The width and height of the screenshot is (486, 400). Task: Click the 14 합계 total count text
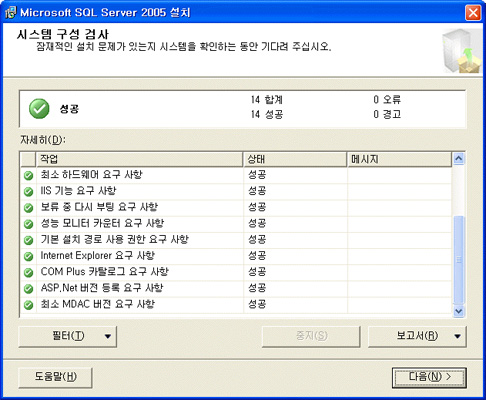point(267,99)
